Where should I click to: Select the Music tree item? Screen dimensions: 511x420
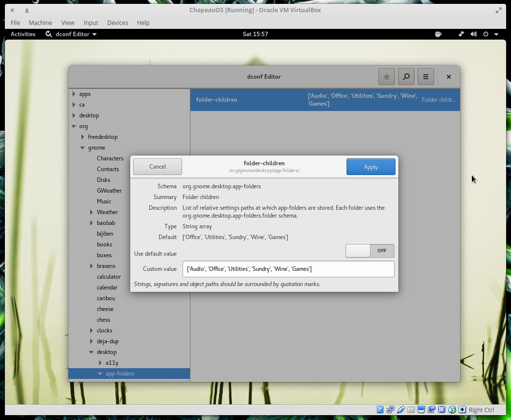click(x=104, y=201)
